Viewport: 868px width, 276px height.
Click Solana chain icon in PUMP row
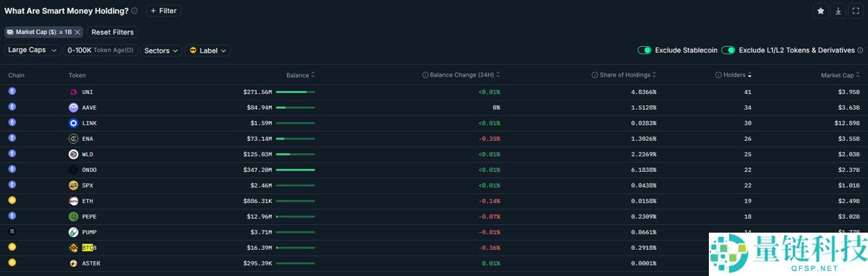[12, 231]
